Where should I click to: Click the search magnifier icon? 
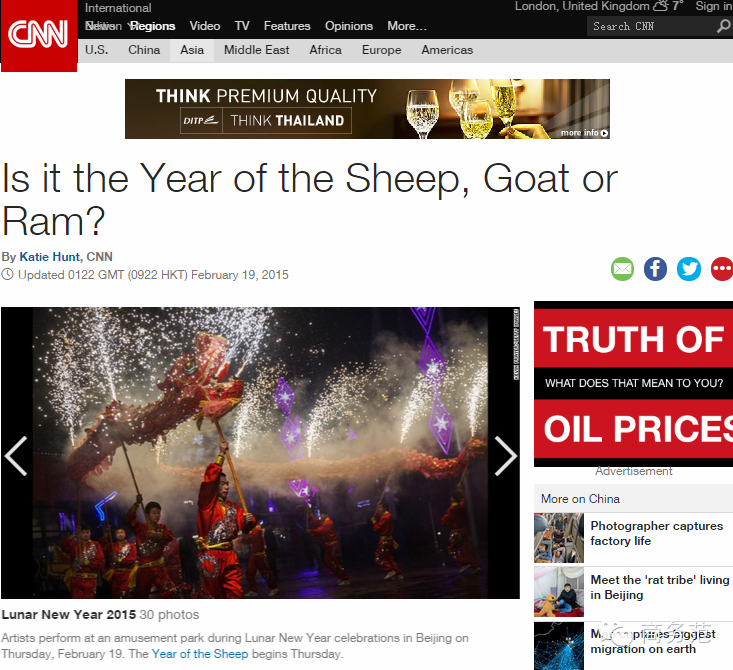click(x=723, y=26)
